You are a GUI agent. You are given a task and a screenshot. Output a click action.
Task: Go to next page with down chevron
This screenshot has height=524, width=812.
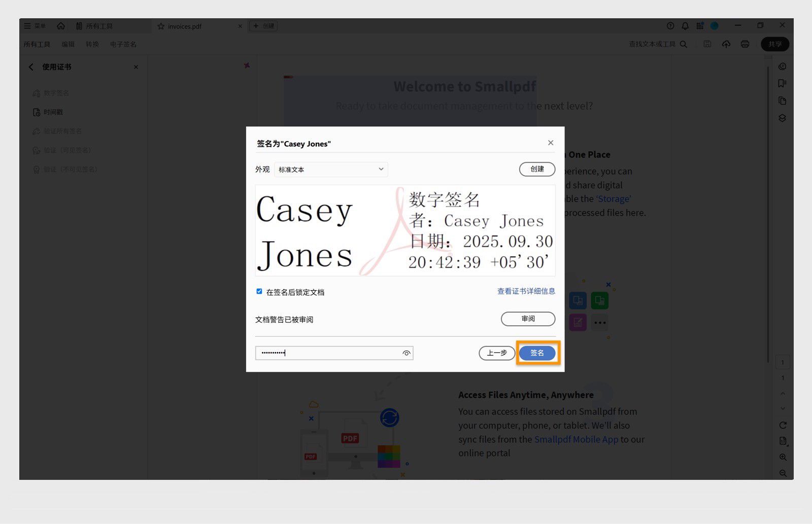[x=783, y=408]
